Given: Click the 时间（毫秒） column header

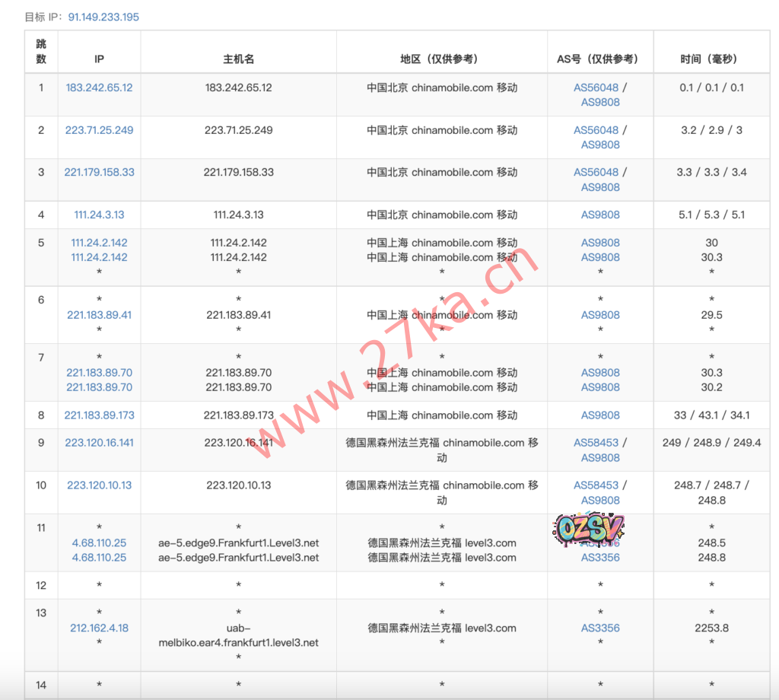Looking at the screenshot, I should pyautogui.click(x=711, y=59).
